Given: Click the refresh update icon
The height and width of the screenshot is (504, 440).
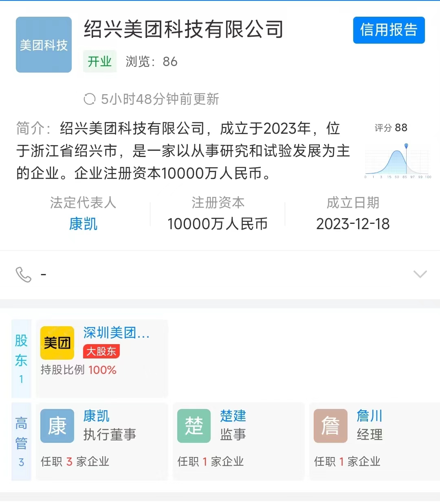Looking at the screenshot, I should click(89, 99).
